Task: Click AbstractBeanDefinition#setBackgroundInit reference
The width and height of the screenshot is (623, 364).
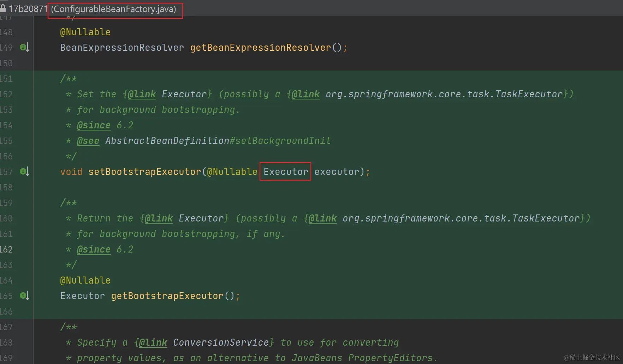Action: [x=218, y=141]
